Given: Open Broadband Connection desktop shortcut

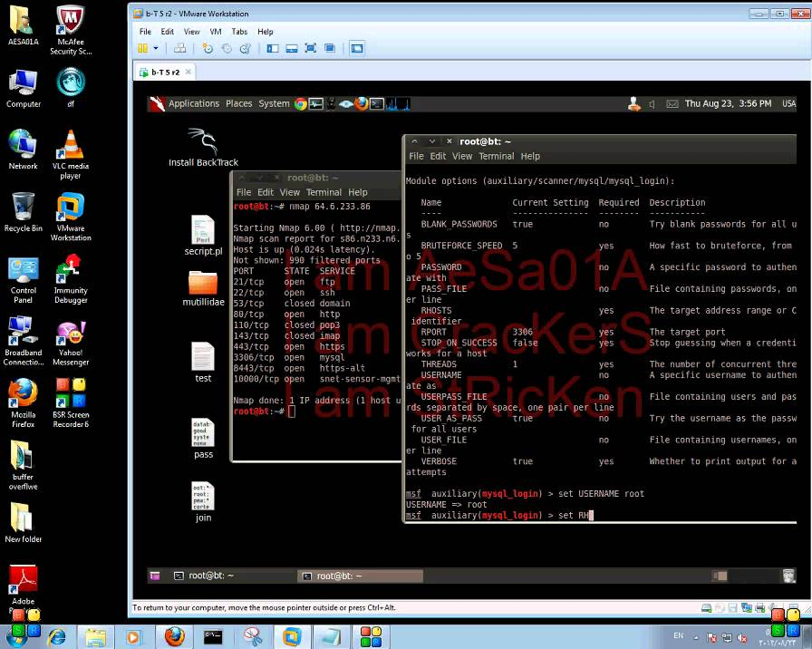Looking at the screenshot, I should pyautogui.click(x=24, y=341).
